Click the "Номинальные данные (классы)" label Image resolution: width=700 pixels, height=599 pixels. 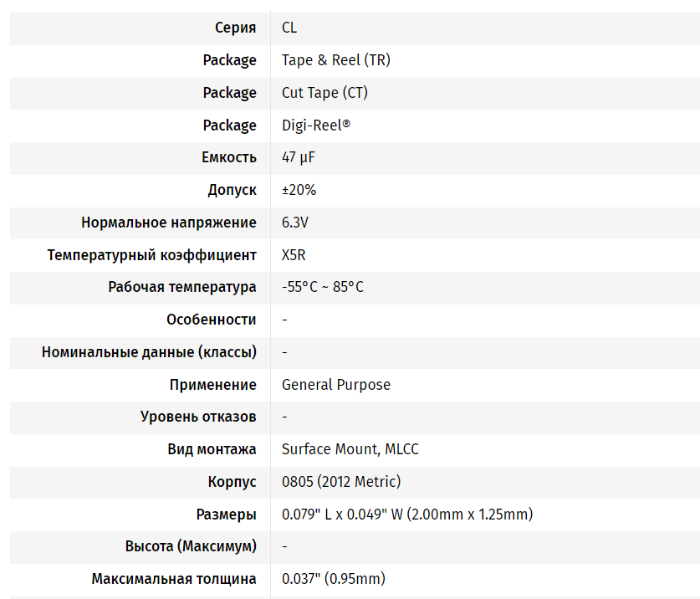tap(149, 352)
